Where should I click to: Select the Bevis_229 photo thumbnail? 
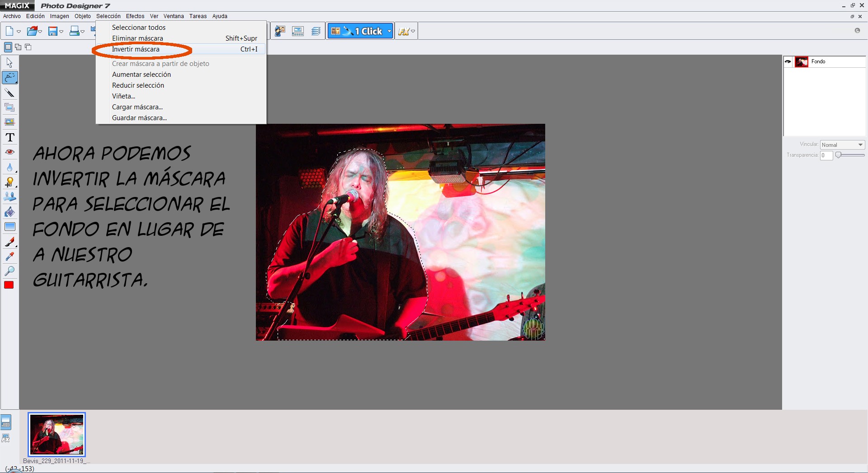(x=57, y=434)
